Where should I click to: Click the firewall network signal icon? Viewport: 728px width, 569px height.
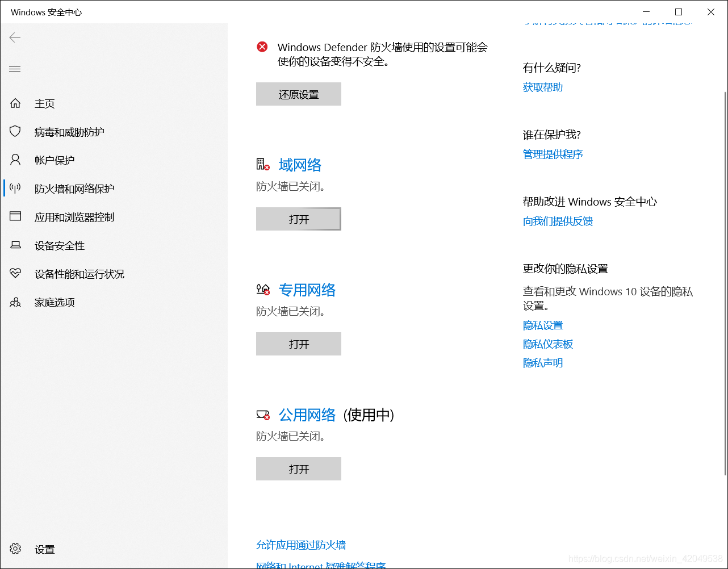(x=15, y=189)
